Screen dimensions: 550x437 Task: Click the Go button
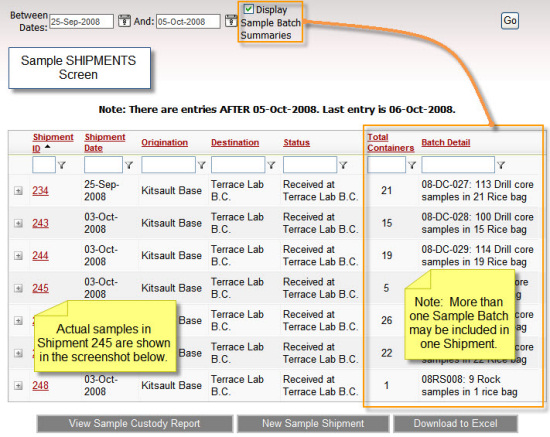[510, 21]
